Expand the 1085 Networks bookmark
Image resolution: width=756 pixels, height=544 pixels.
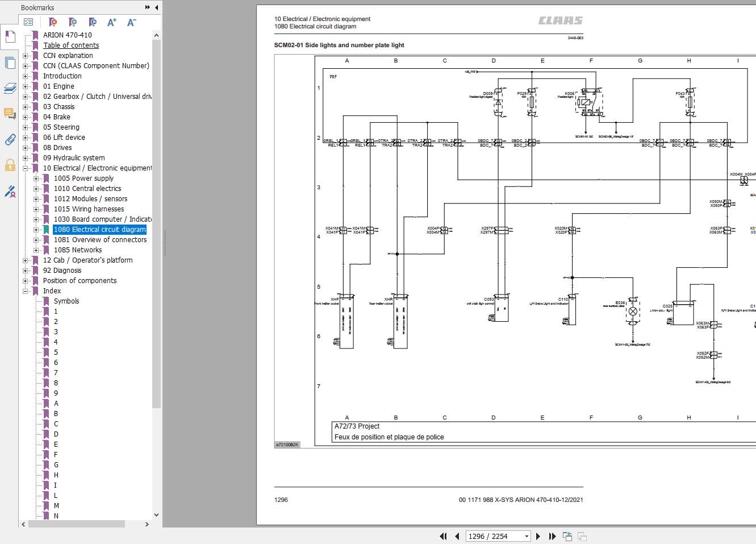pos(36,250)
